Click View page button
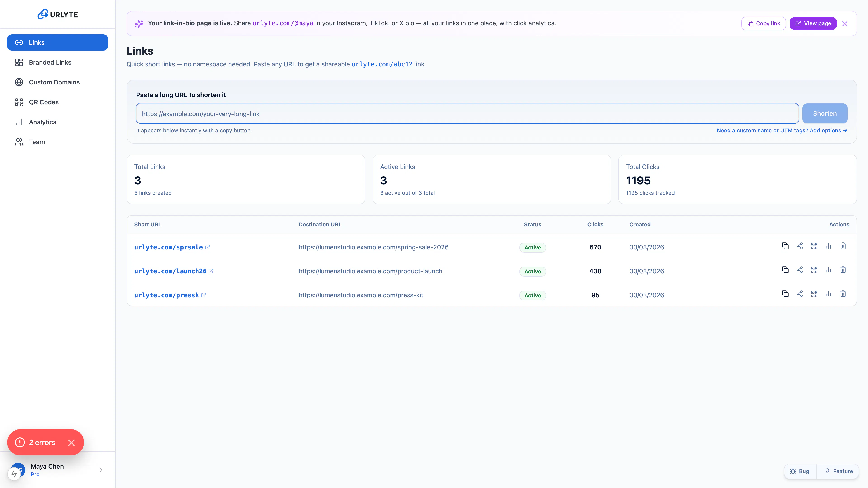This screenshot has height=488, width=868. (813, 23)
